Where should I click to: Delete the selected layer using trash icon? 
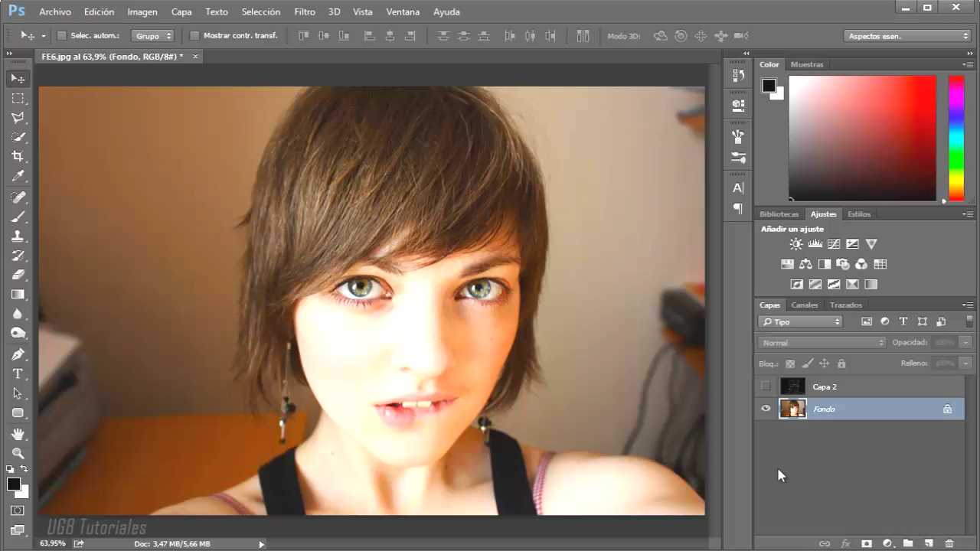pos(949,543)
